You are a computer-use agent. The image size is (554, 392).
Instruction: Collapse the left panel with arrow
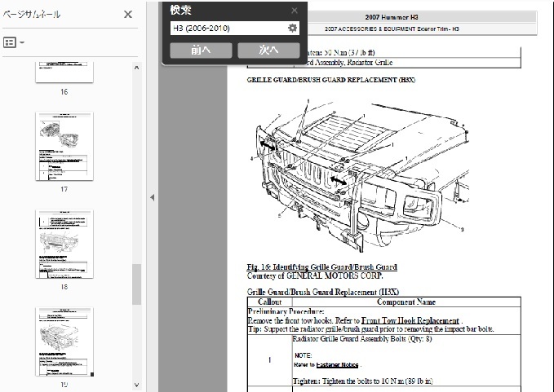[x=153, y=197]
